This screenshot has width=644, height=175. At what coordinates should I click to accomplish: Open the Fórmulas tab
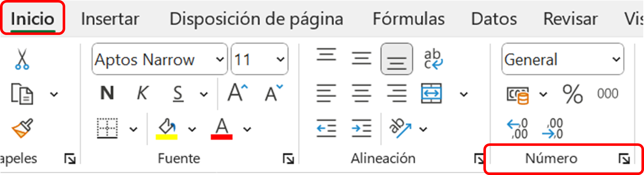pos(409,19)
